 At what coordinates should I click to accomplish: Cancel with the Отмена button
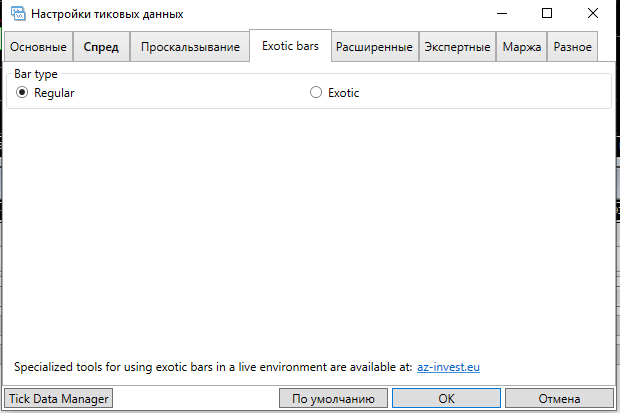click(559, 398)
